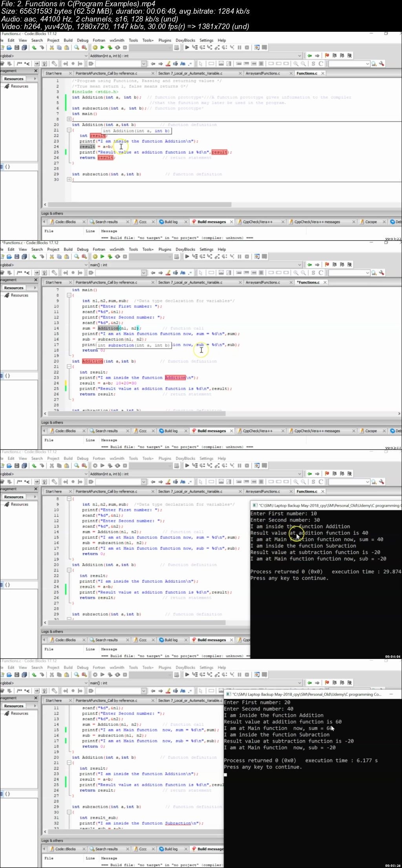Image resolution: width=402 pixels, height=868 pixels.
Task: Open Debug menu in second frame
Action: [x=82, y=249]
